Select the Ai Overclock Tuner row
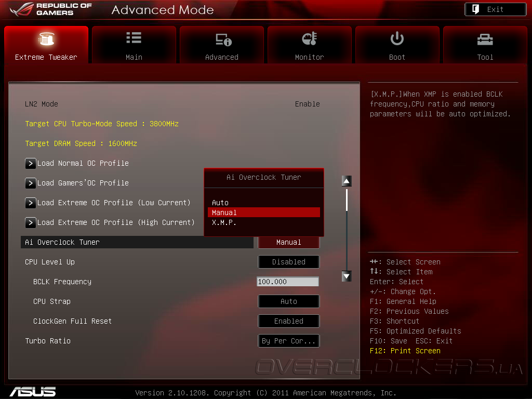This screenshot has height=399, width=532. point(137,242)
